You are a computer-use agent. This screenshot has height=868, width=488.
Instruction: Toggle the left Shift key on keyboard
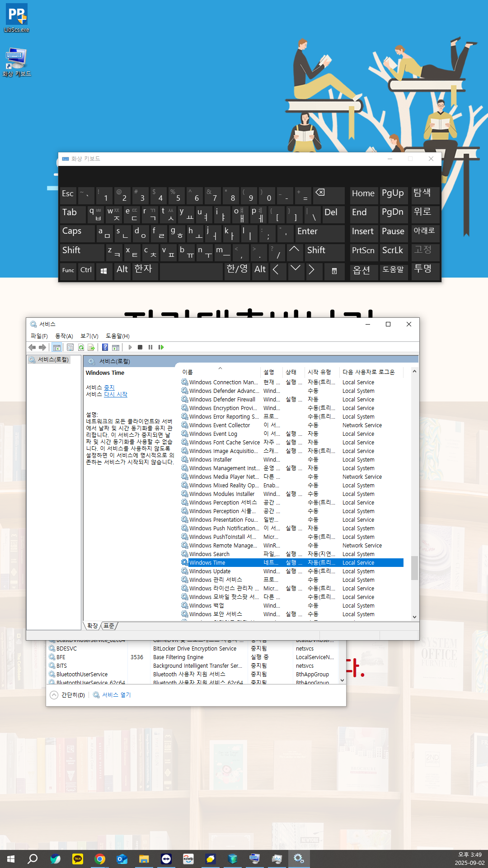82,252
